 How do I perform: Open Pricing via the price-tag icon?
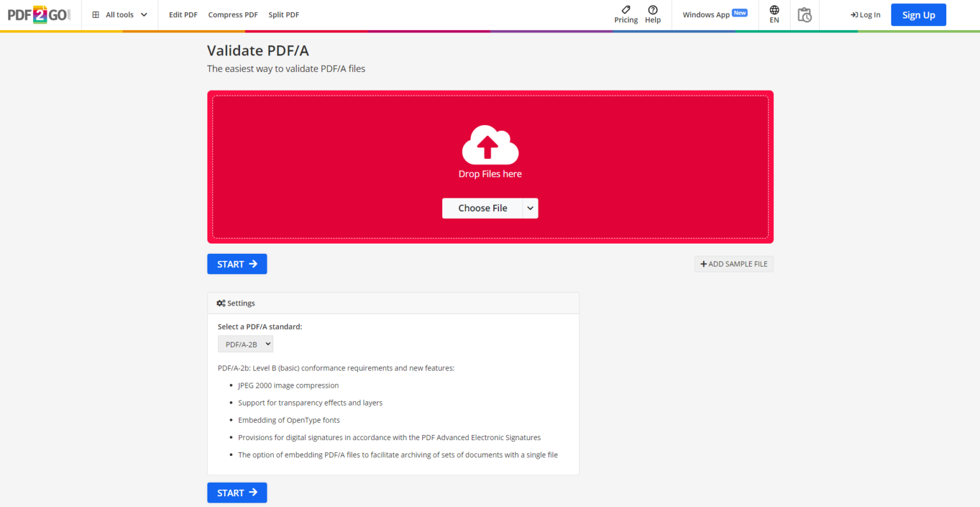click(x=625, y=11)
